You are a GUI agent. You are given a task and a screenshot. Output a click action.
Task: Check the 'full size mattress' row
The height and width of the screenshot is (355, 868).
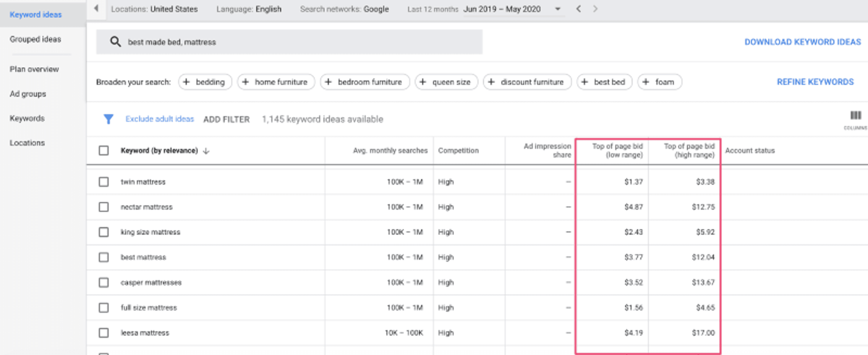[x=104, y=307]
